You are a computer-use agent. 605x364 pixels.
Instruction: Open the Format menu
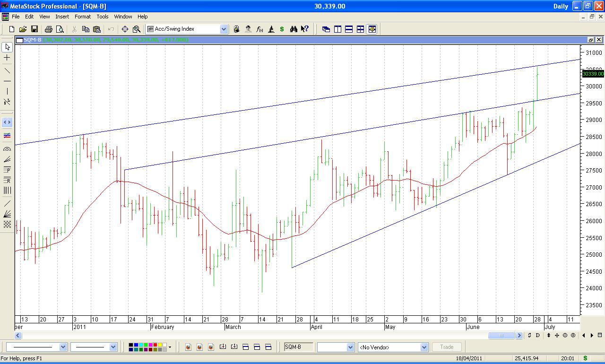(83, 17)
